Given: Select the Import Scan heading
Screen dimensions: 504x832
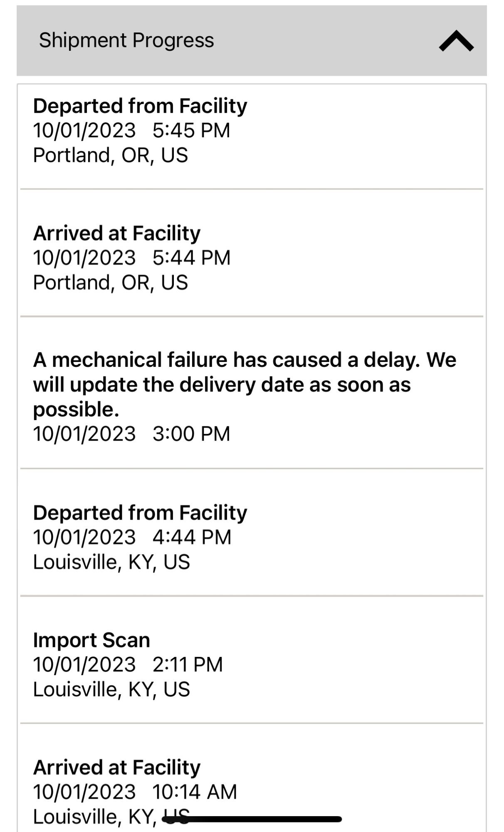Looking at the screenshot, I should 91,640.
